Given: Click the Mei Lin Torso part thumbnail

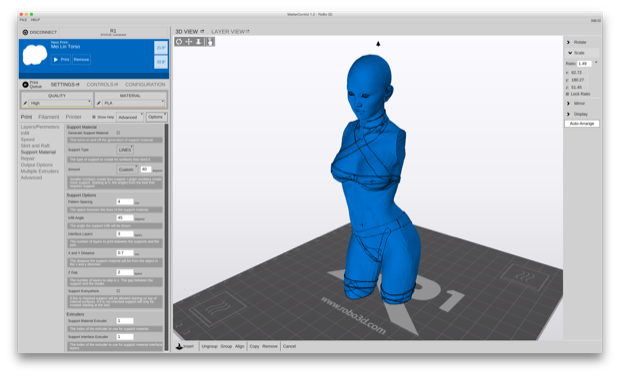Looking at the screenshot, I should point(35,55).
